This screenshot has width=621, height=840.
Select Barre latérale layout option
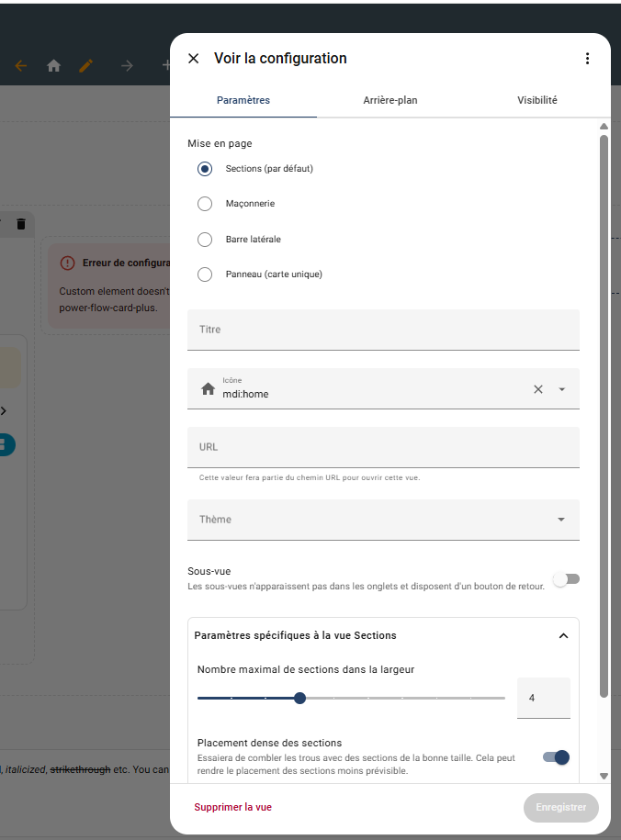click(x=205, y=240)
